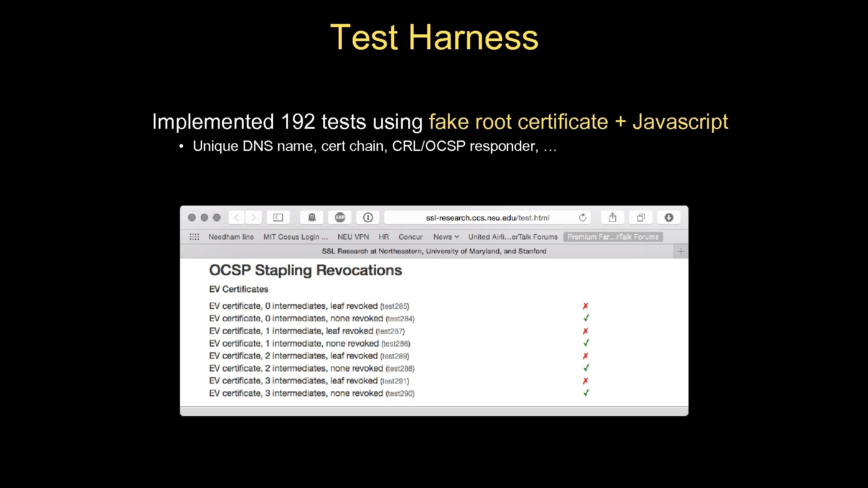Open the NEU VPN bookmark

coord(353,236)
